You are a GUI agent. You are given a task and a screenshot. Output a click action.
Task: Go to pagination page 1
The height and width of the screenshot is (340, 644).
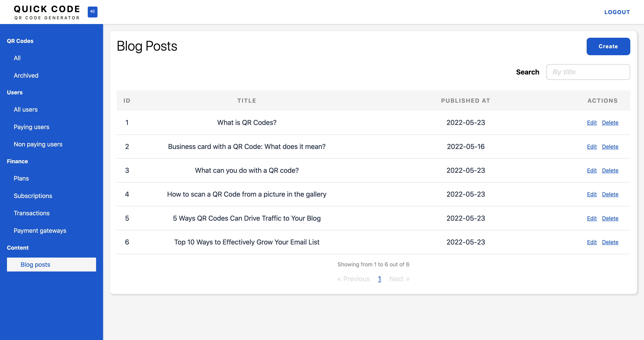(379, 279)
